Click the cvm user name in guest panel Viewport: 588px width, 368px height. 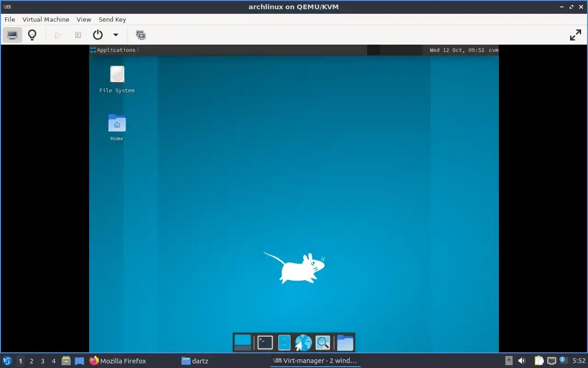pyautogui.click(x=493, y=50)
